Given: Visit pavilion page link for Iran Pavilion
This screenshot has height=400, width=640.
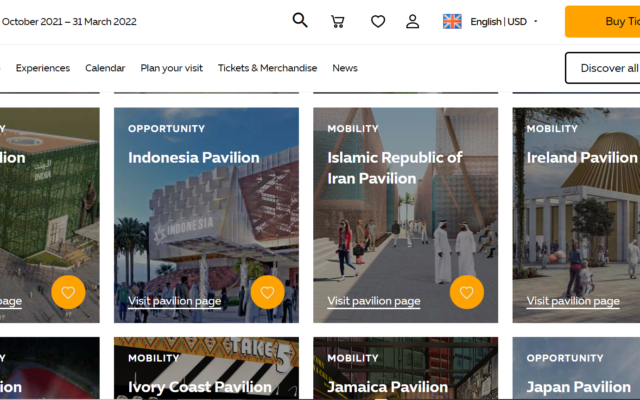Looking at the screenshot, I should point(374,301).
